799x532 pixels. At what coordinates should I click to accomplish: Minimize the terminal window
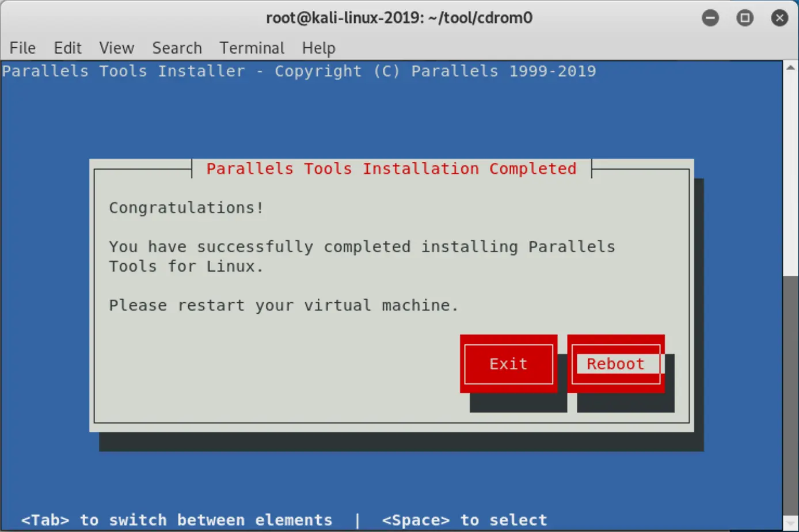pos(710,18)
